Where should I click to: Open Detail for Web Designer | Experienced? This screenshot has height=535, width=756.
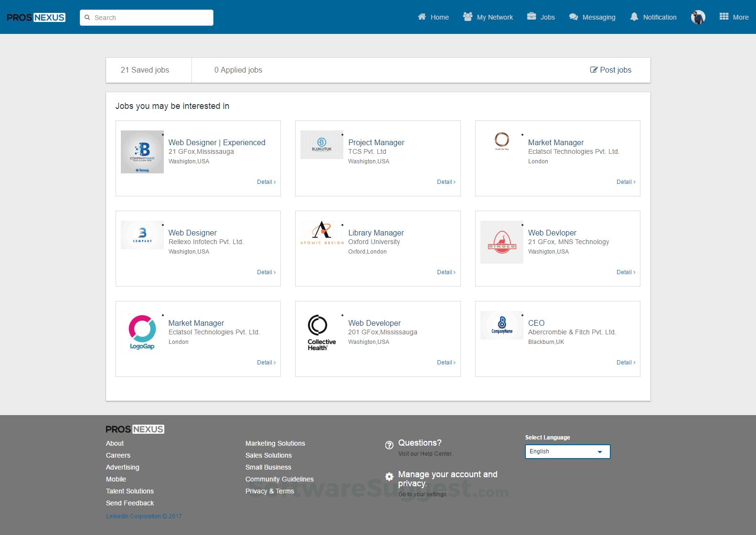(266, 182)
